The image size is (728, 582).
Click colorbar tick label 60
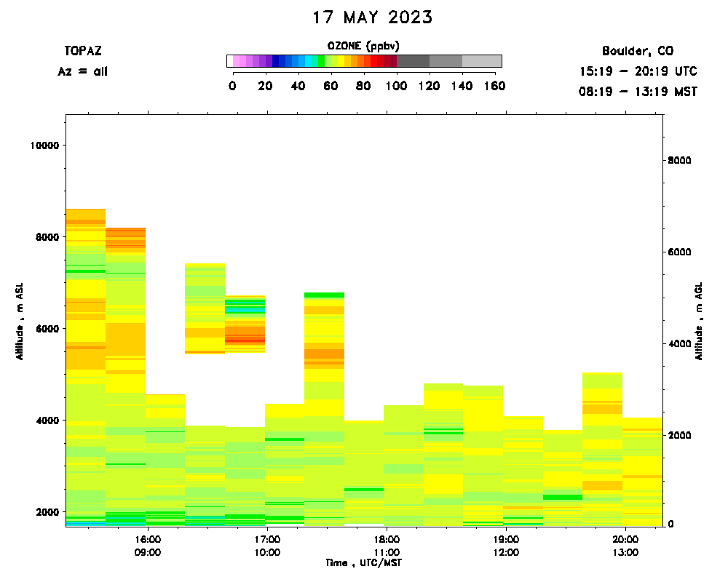[x=331, y=86]
